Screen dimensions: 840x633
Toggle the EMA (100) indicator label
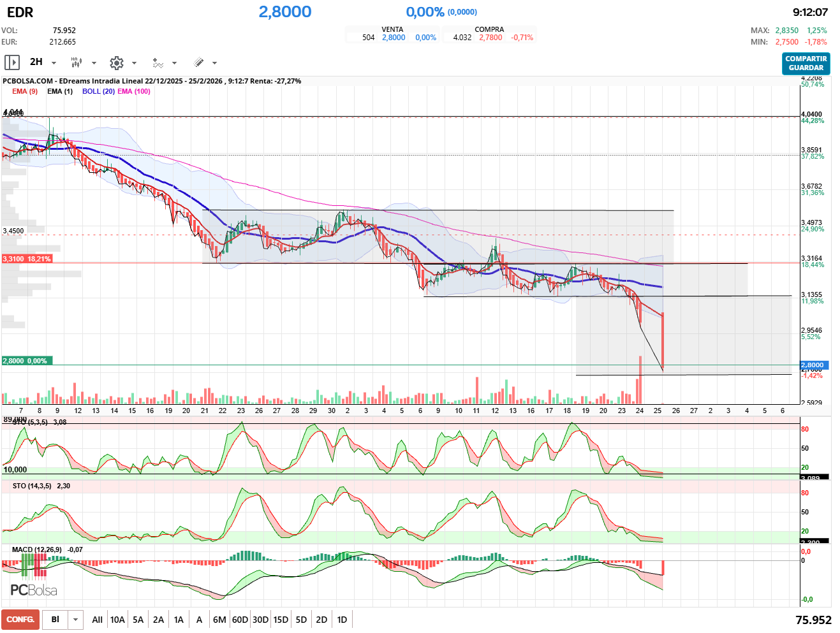(134, 91)
